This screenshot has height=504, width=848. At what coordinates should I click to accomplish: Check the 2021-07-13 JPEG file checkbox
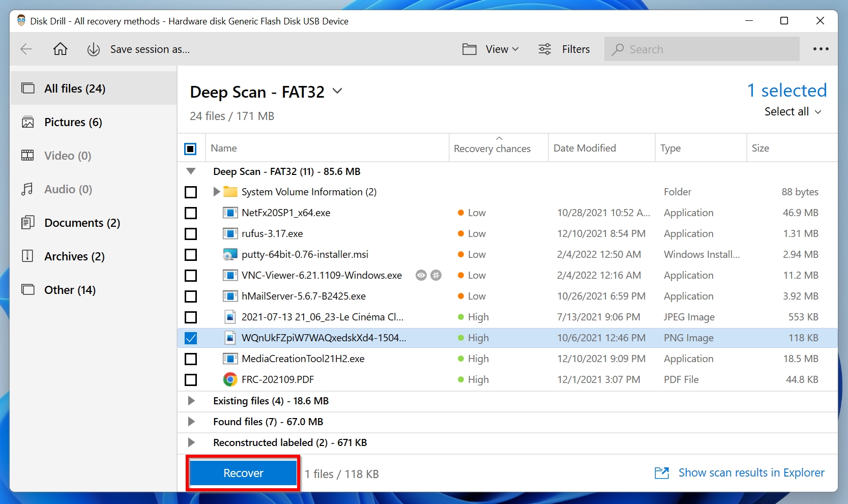point(191,317)
